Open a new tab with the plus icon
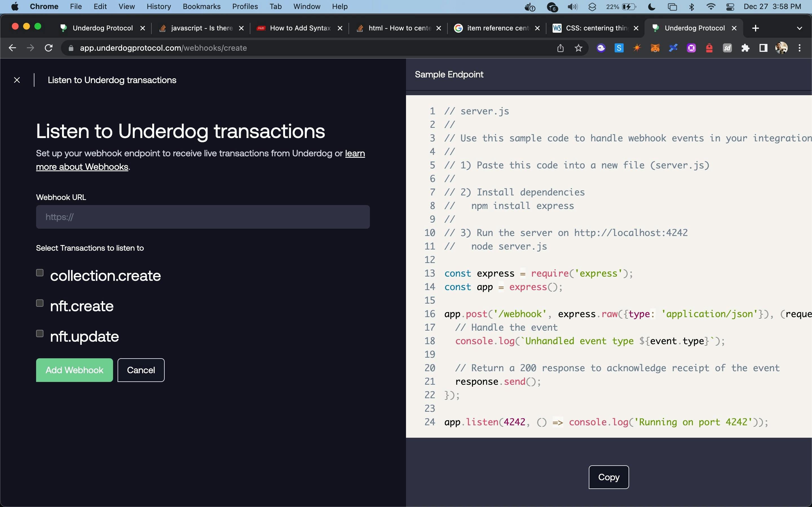 pyautogui.click(x=755, y=28)
